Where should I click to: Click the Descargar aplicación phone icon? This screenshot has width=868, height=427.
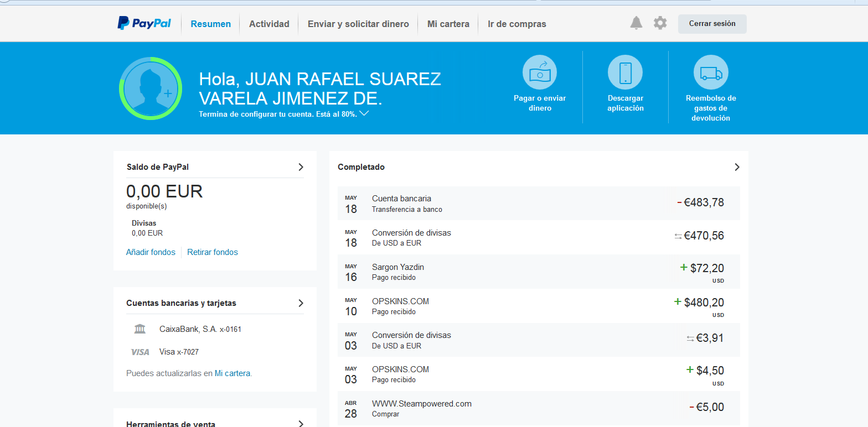click(x=626, y=72)
